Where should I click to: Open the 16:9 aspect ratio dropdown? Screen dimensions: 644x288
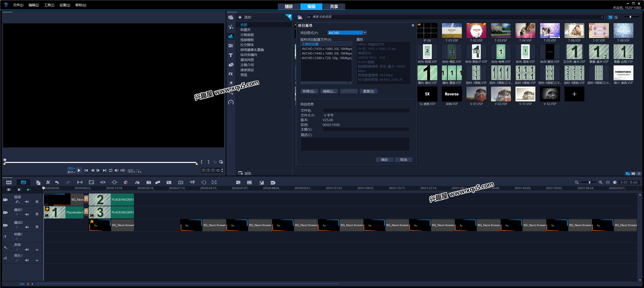pyautogui.click(x=131, y=171)
